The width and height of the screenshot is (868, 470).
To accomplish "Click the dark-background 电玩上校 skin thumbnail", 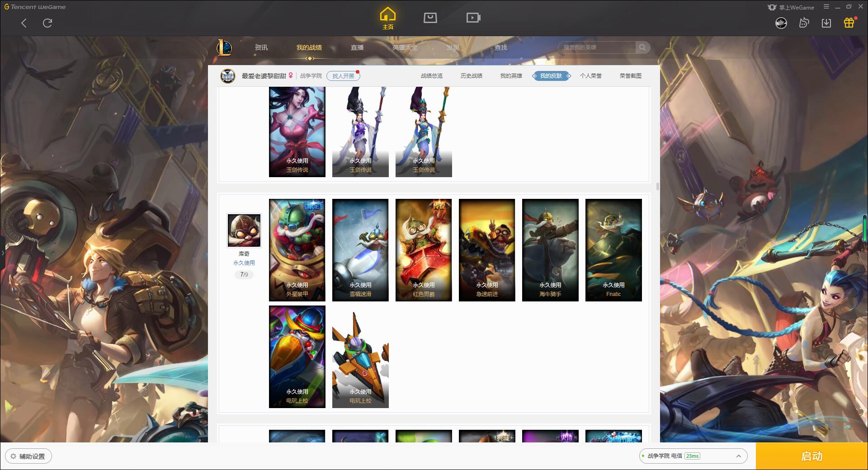I will click(x=297, y=357).
